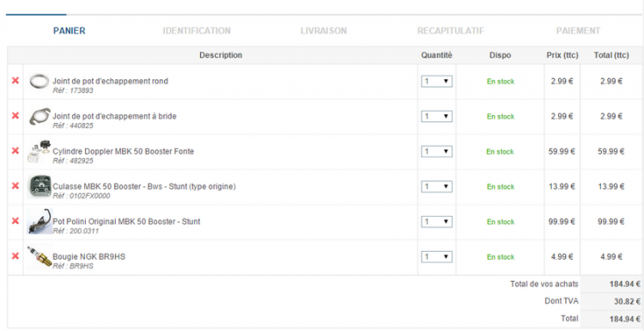Click flange exhaust gasket thumbnail
The image size is (644, 331).
(x=39, y=116)
